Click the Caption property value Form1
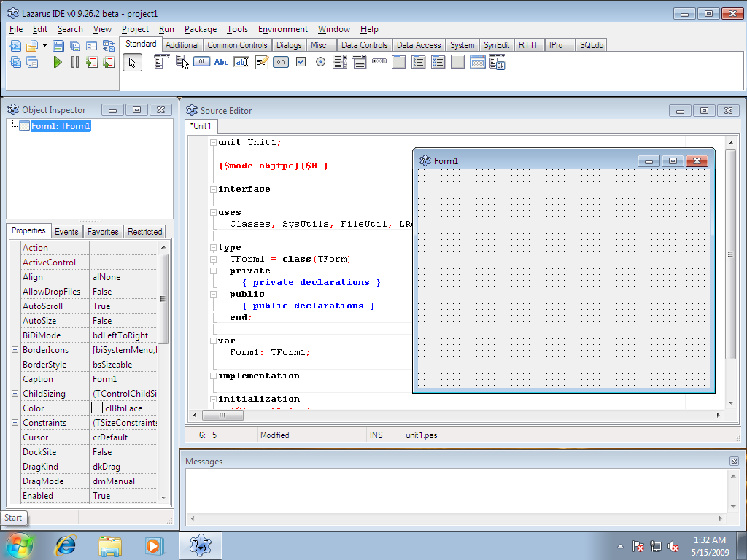This screenshot has height=560, width=747. [x=123, y=379]
